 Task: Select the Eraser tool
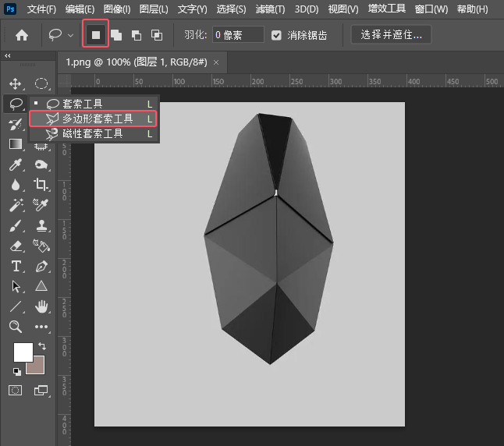click(x=15, y=246)
